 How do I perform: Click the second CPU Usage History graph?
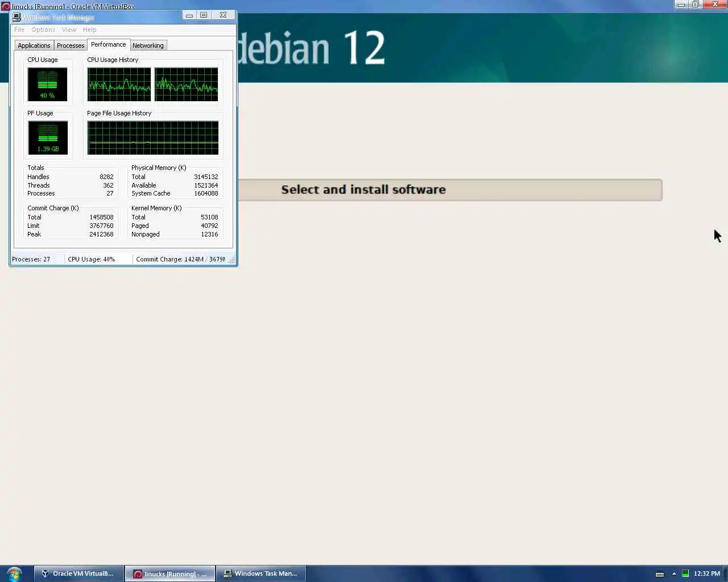[186, 84]
